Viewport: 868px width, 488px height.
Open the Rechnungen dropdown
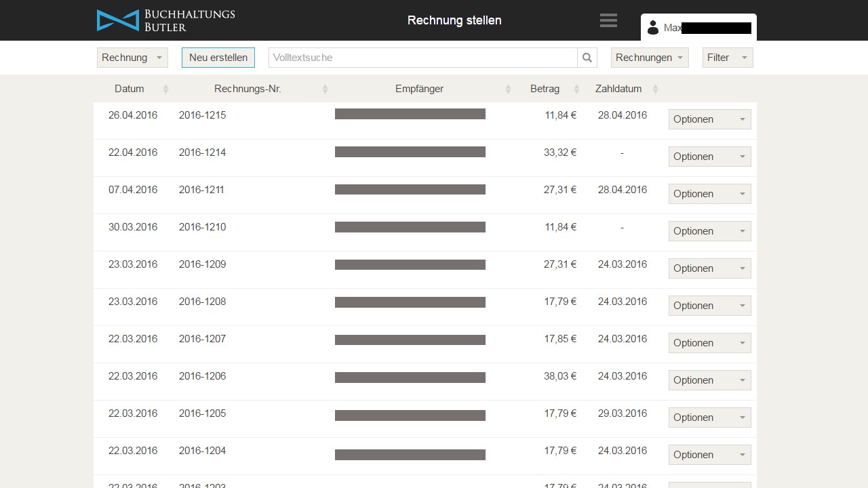(x=649, y=58)
